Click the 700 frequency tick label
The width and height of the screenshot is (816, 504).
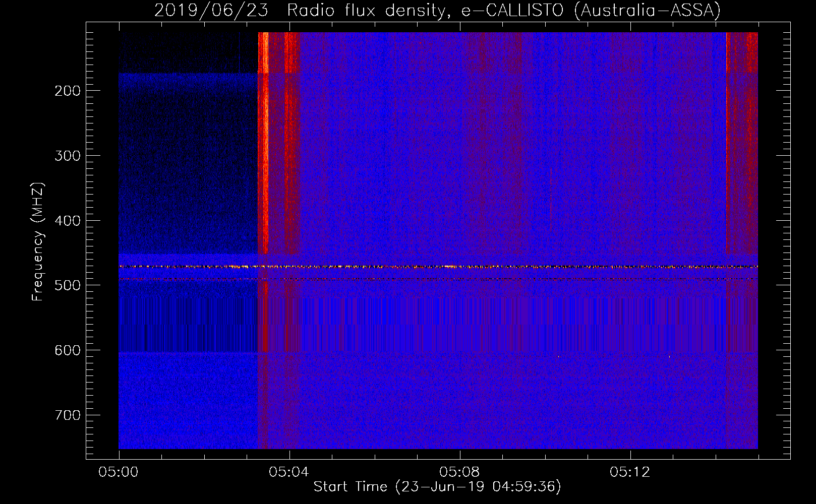[68, 415]
